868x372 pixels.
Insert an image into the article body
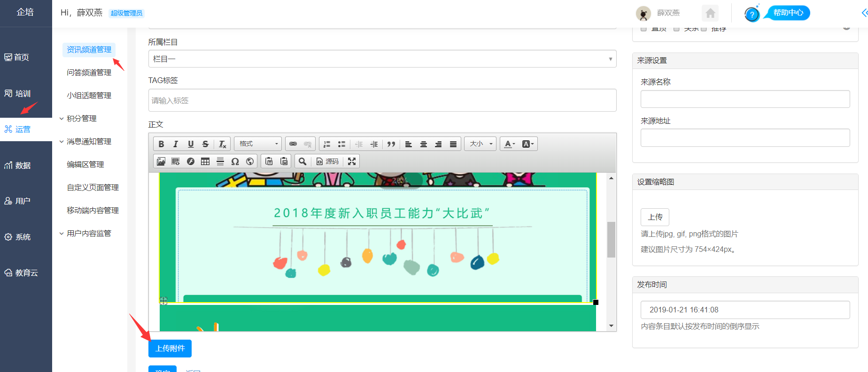click(161, 161)
